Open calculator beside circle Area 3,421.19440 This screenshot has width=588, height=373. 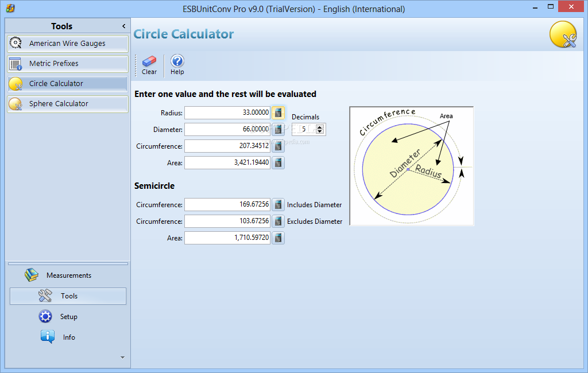point(278,163)
